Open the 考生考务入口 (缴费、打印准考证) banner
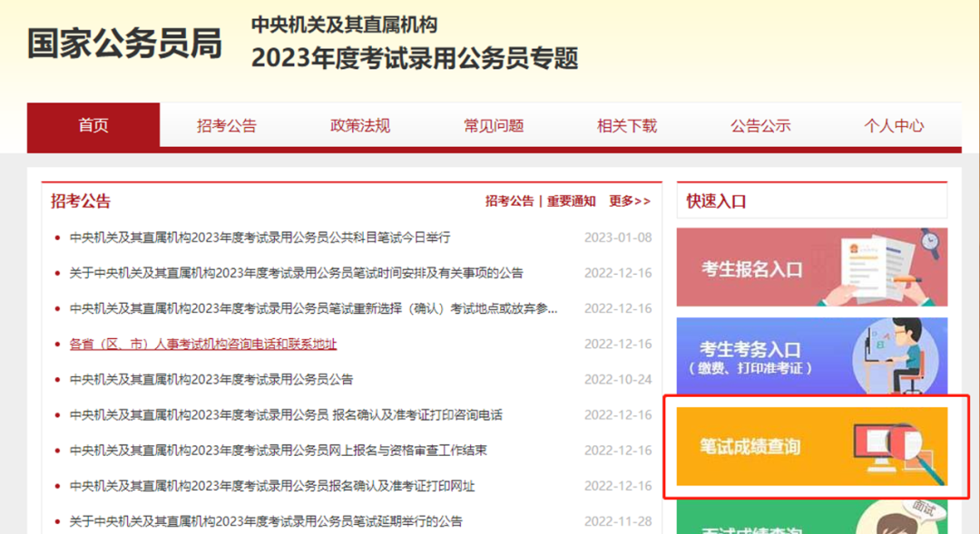The height and width of the screenshot is (534, 980). [812, 356]
